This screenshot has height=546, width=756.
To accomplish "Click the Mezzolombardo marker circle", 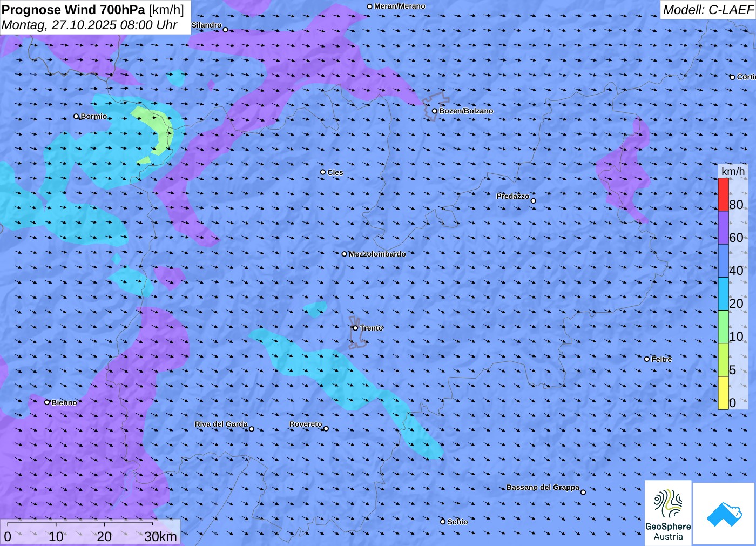I will tap(345, 254).
